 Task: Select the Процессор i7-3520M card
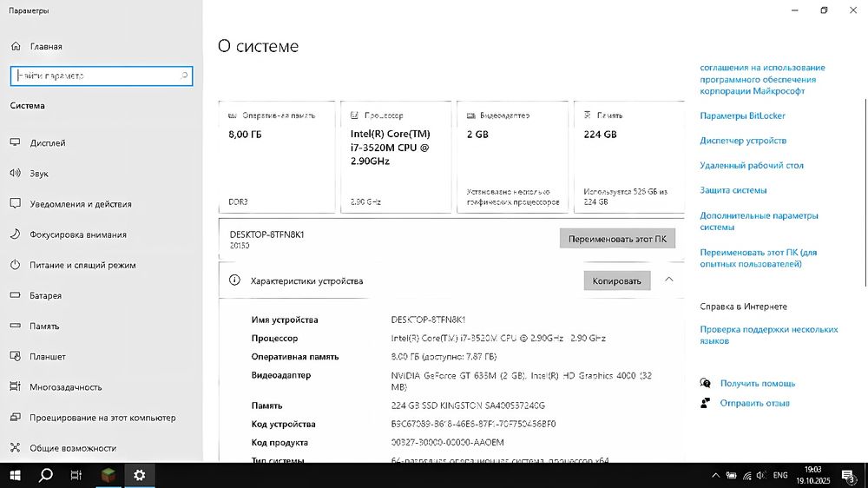396,157
